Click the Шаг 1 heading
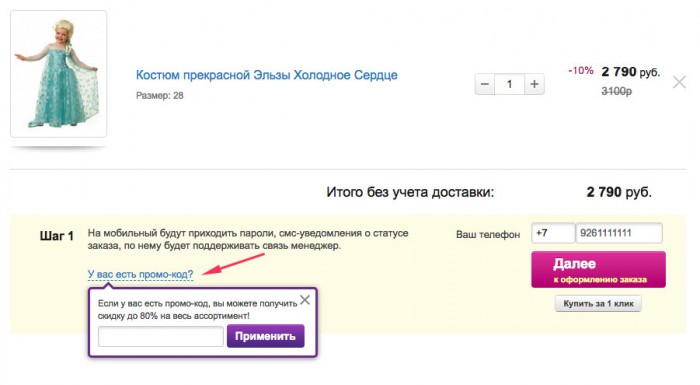This screenshot has height=385, width=700. (57, 236)
